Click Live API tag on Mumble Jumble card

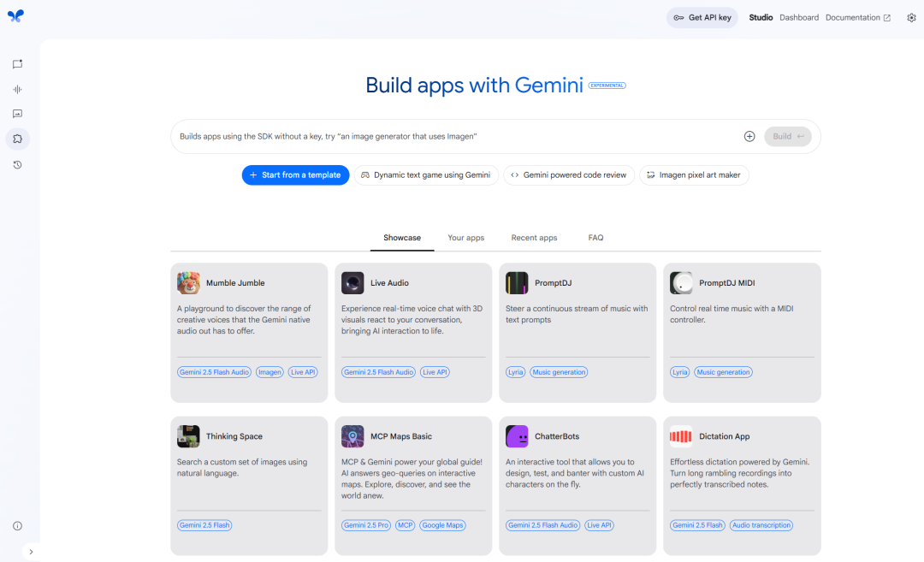[x=303, y=372]
